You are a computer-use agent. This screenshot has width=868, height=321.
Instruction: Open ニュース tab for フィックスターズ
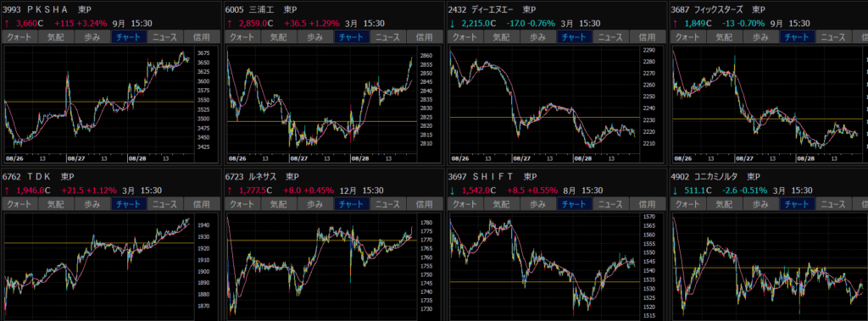(833, 37)
